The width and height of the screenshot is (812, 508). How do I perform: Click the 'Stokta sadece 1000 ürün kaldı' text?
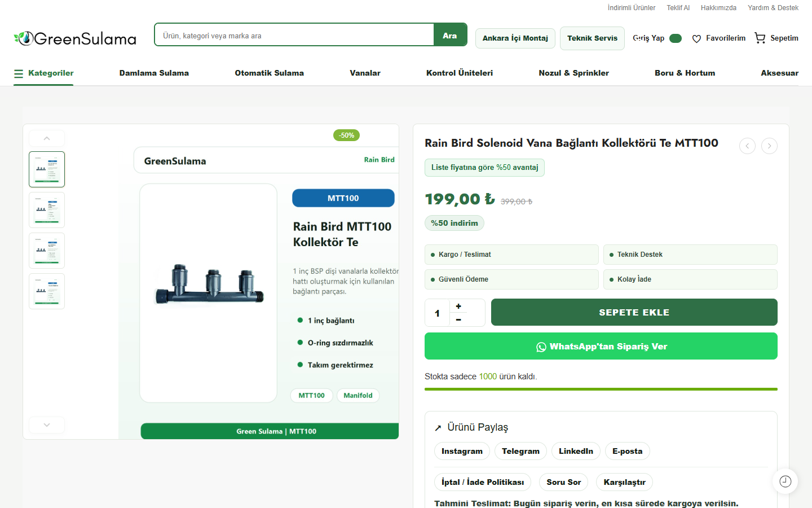481,376
